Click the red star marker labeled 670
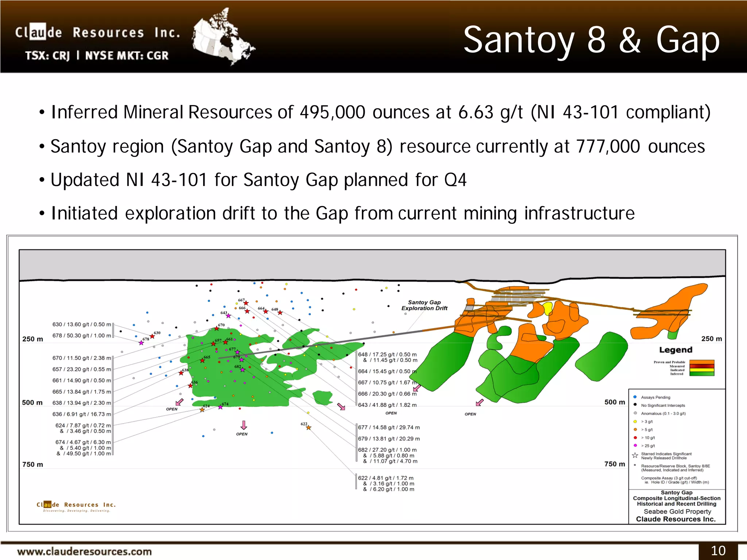The width and height of the screenshot is (747, 560). (x=217, y=328)
